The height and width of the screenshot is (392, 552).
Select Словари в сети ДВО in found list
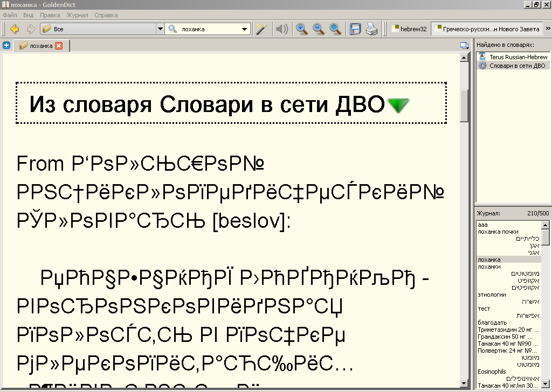(x=513, y=66)
